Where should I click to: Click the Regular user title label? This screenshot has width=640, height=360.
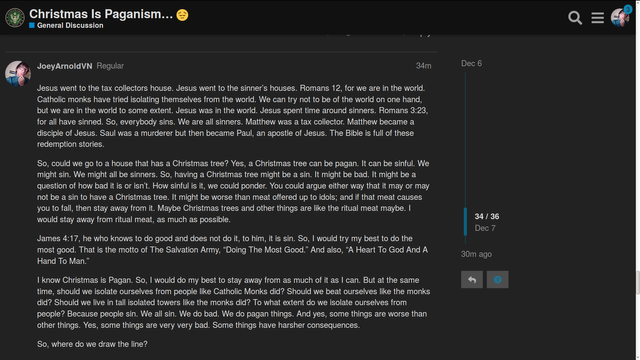click(110, 66)
